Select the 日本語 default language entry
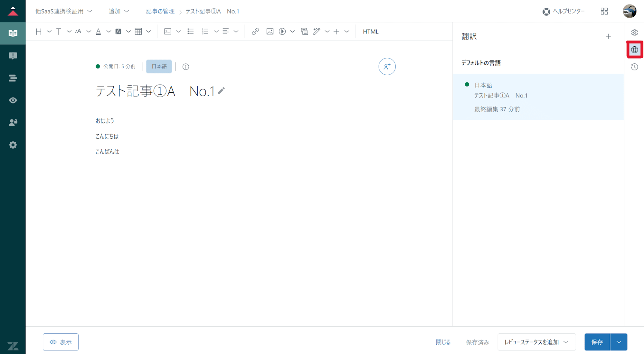The height and width of the screenshot is (354, 644). point(538,97)
